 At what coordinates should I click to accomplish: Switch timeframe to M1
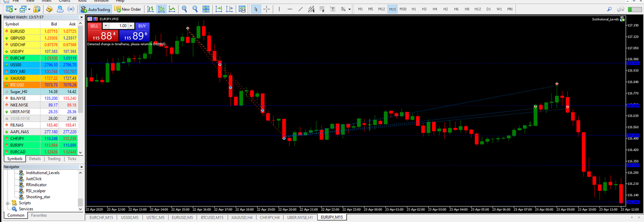click(360, 9)
